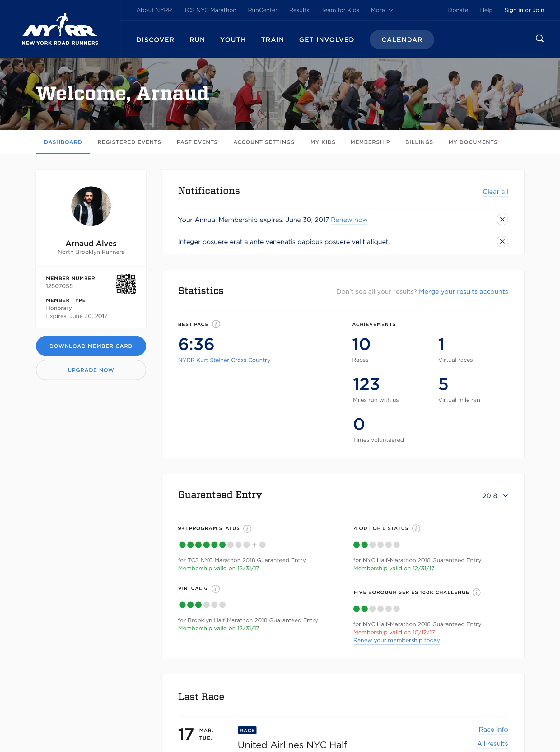Clear all notifications
The width and height of the screenshot is (560, 752).
point(495,192)
